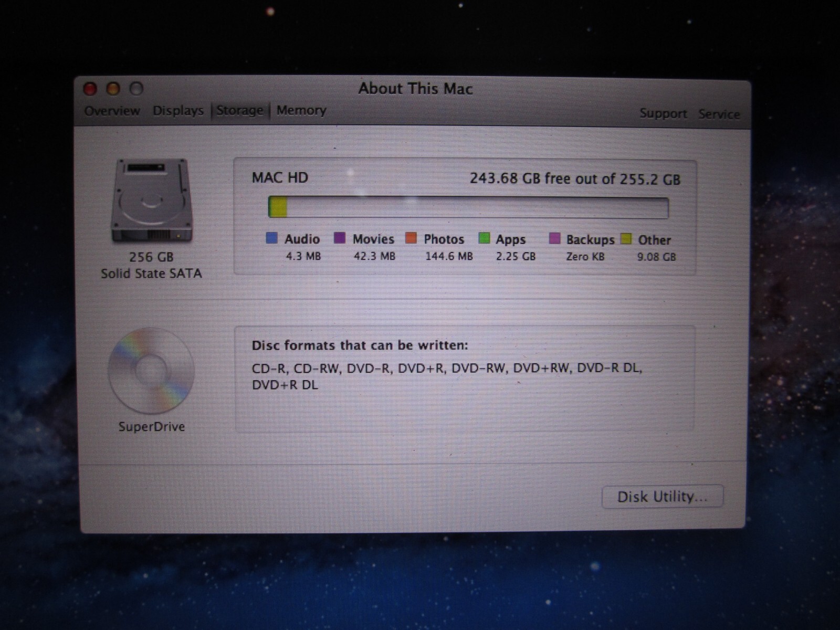
Task: Click the Solid State SATA label
Action: [x=151, y=274]
